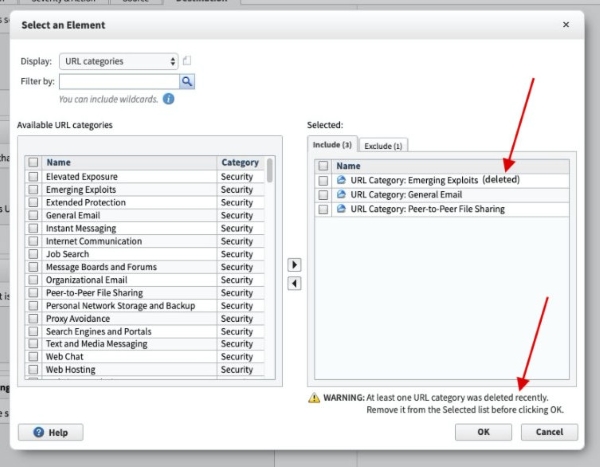Image resolution: width=600 pixels, height=467 pixels.
Task: Tick the Instant Messaging checkbox
Action: [x=34, y=228]
